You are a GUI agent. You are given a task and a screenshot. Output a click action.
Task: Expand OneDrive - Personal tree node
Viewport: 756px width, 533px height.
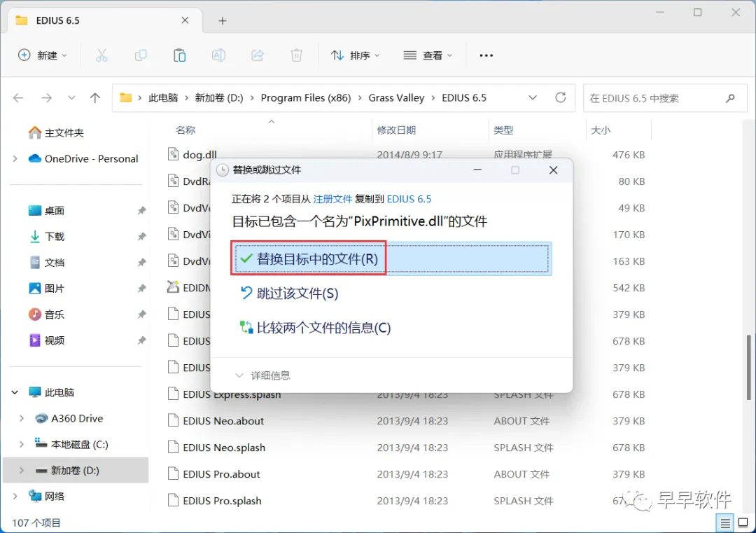click(x=15, y=158)
